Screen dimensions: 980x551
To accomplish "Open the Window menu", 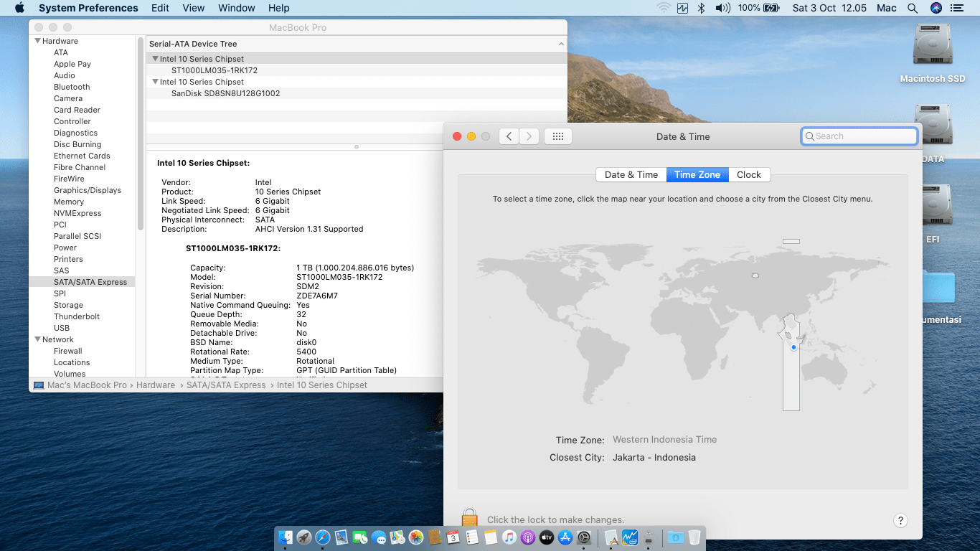I will click(237, 8).
